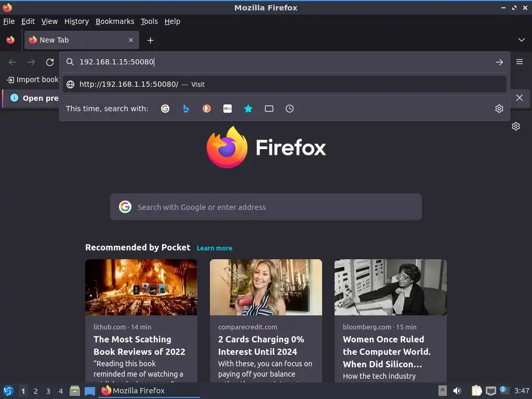Open 2 Cards Charging 0% Interest thumbnail
The width and height of the screenshot is (532, 399).
[266, 287]
